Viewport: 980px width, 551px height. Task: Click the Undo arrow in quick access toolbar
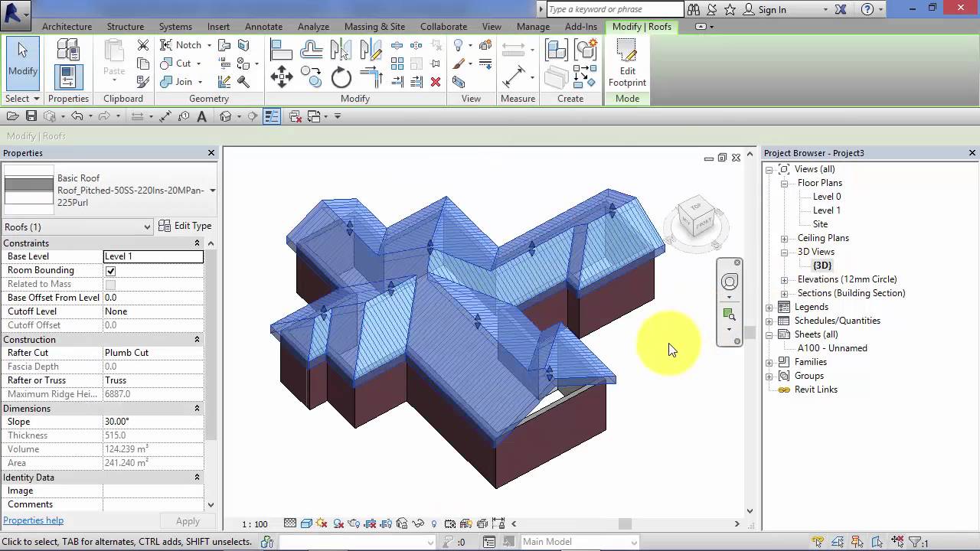pos(77,116)
